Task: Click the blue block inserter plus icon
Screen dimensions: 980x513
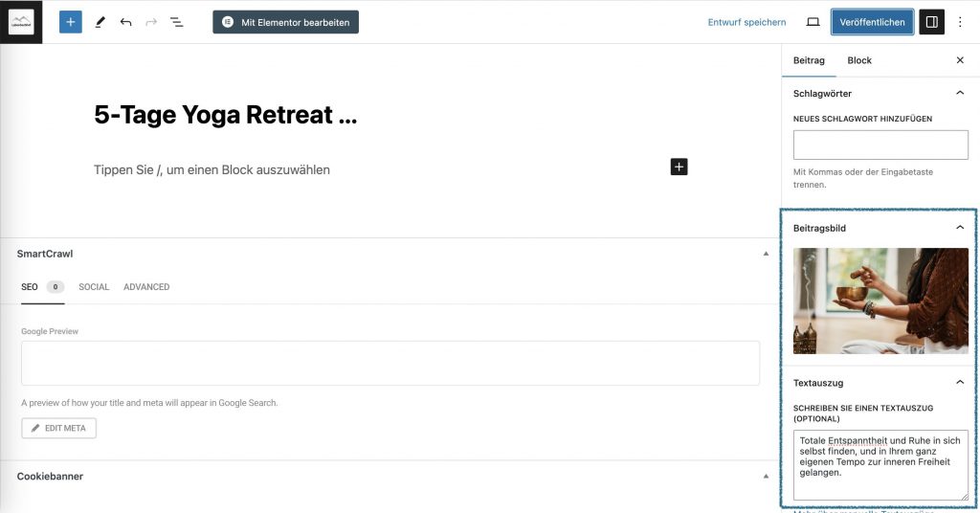Action: [x=71, y=22]
